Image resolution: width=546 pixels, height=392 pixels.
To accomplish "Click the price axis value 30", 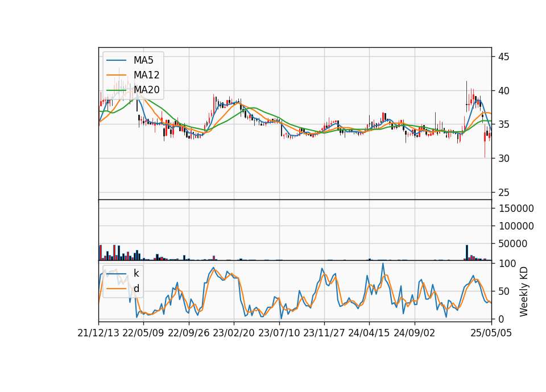I will (503, 159).
